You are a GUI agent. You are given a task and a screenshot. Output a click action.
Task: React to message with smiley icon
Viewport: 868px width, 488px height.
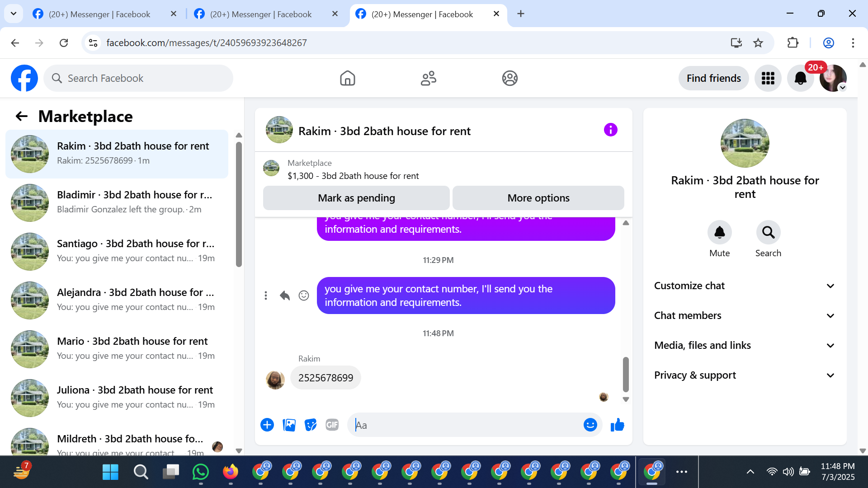click(x=304, y=296)
